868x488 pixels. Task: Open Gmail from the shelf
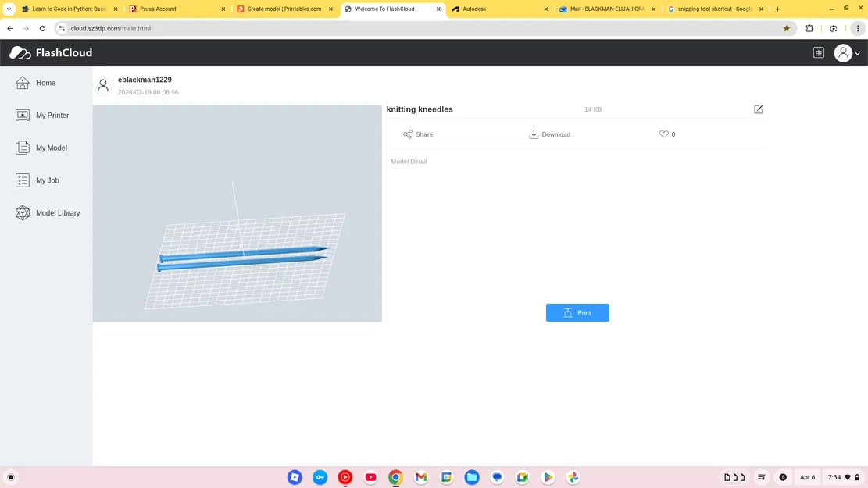coord(421,477)
